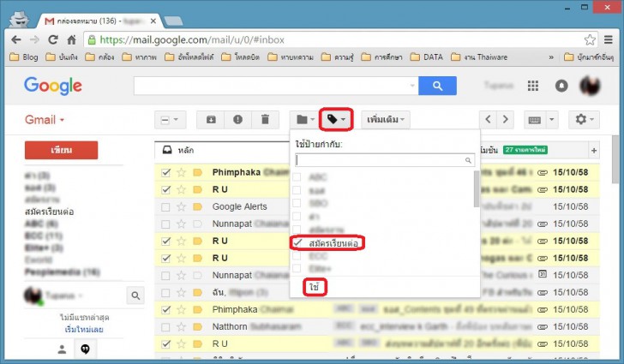Open the Move to folder menu
Screen dimensions: 624x364
(305, 120)
